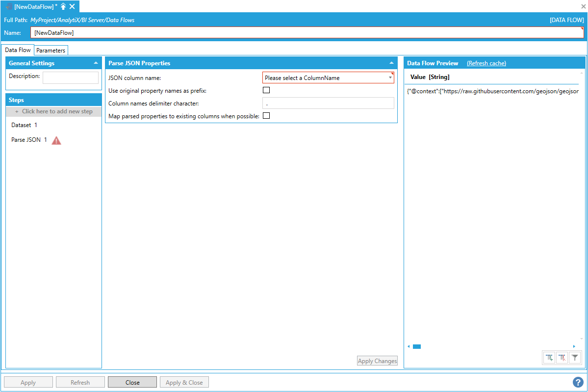Open the JSON column name dropdown

[x=328, y=78]
